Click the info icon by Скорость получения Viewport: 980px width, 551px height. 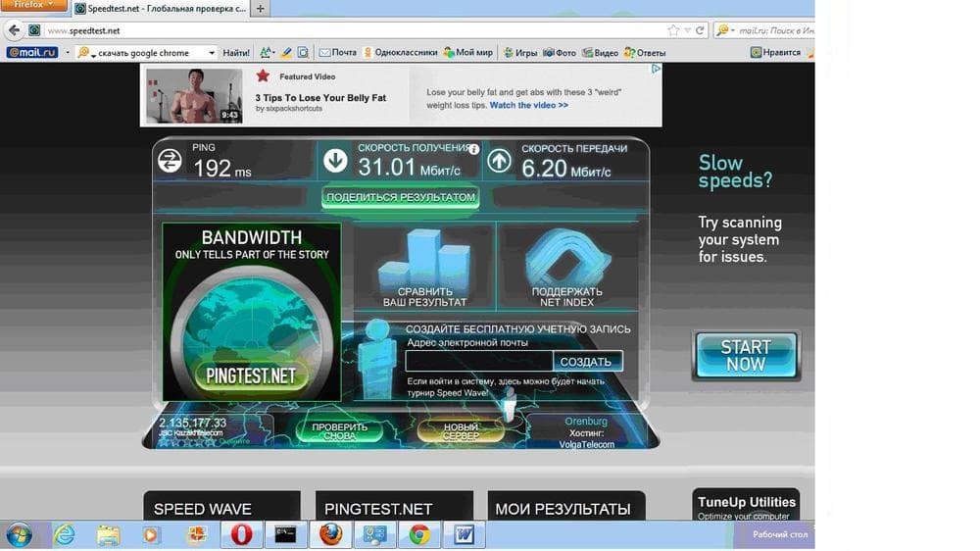click(473, 149)
